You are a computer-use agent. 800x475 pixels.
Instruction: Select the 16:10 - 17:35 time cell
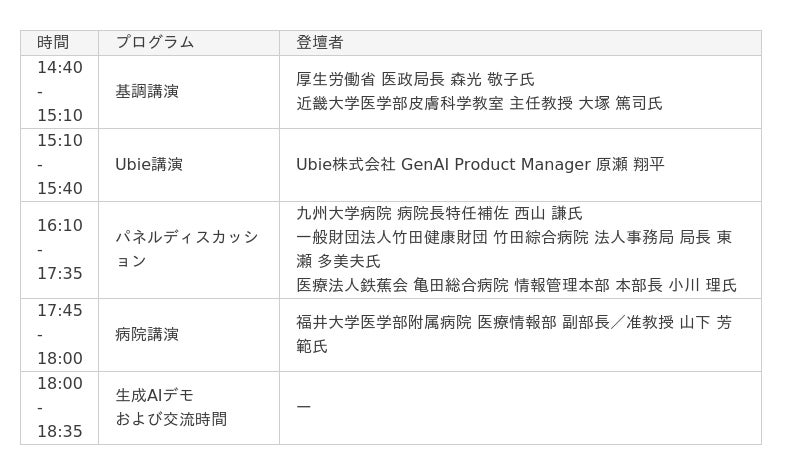[x=59, y=250]
